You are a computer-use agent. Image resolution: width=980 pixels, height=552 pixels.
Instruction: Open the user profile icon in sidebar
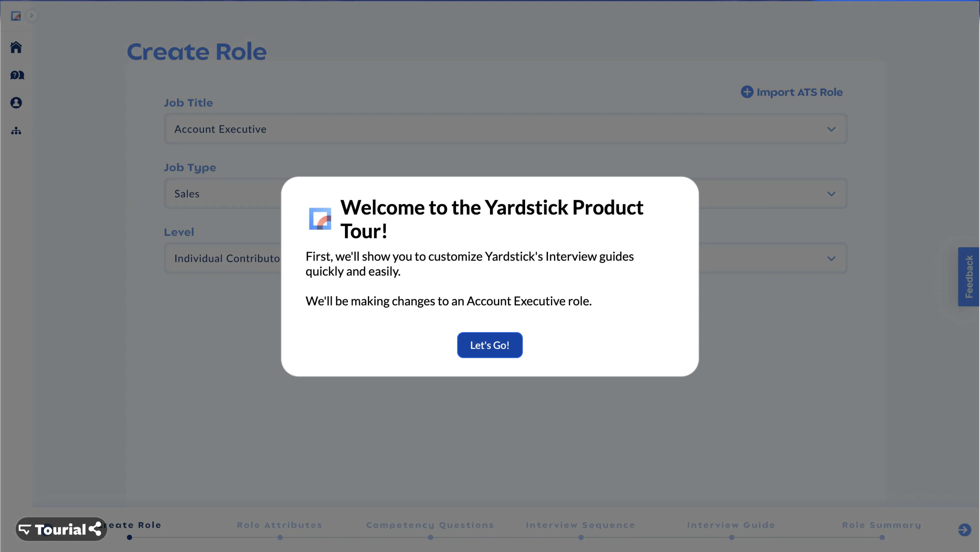[16, 103]
